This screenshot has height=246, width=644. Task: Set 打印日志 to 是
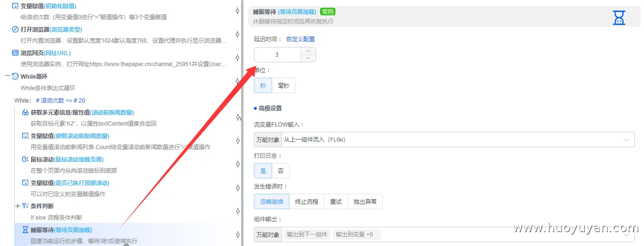pyautogui.click(x=263, y=171)
